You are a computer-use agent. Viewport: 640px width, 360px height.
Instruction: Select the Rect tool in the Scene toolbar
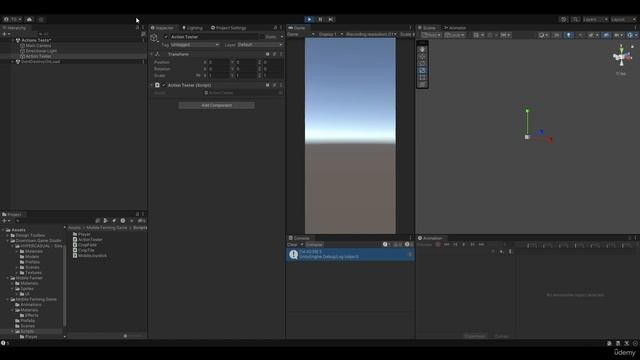(x=422, y=77)
